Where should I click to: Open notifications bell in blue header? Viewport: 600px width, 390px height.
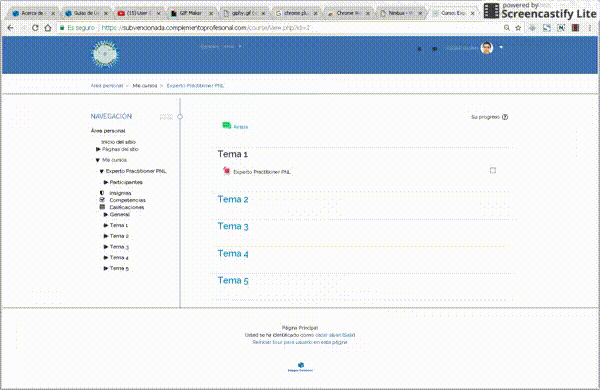[x=420, y=49]
